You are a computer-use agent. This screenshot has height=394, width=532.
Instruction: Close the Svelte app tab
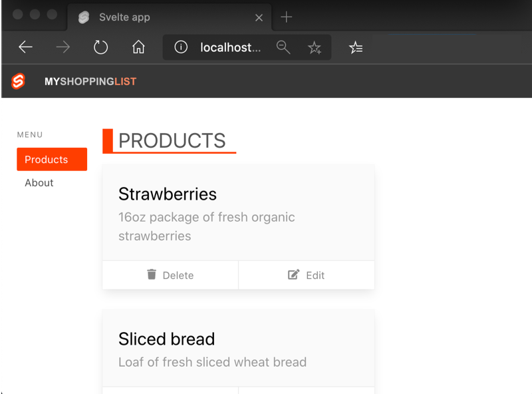pyautogui.click(x=259, y=17)
